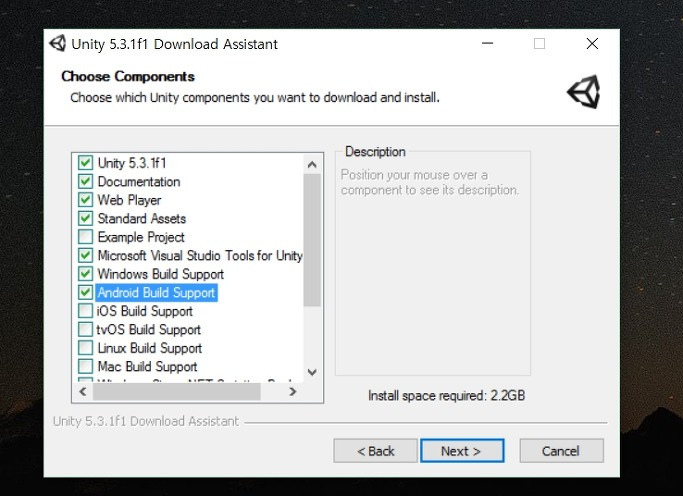Enable Mac Build Support checkbox
The width and height of the screenshot is (683, 496).
point(85,366)
